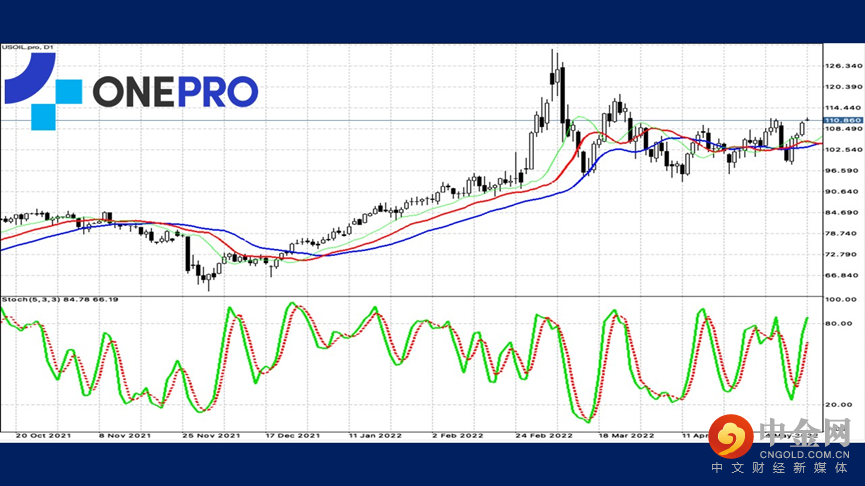The width and height of the screenshot is (865, 486).
Task: Click the 78.740 price axis label
Action: point(842,233)
